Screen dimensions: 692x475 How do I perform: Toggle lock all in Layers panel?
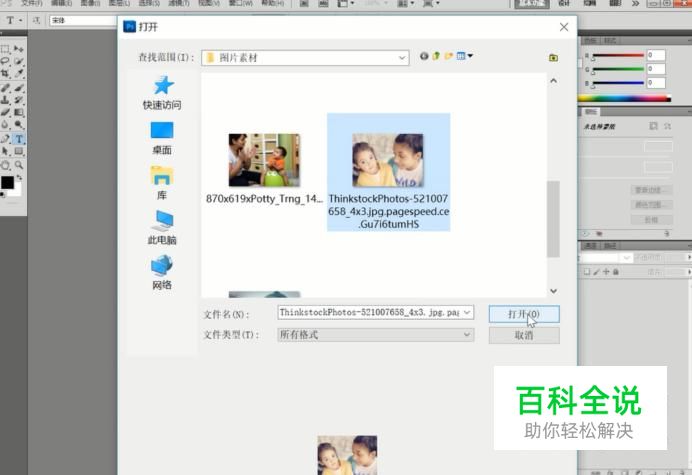pos(616,272)
